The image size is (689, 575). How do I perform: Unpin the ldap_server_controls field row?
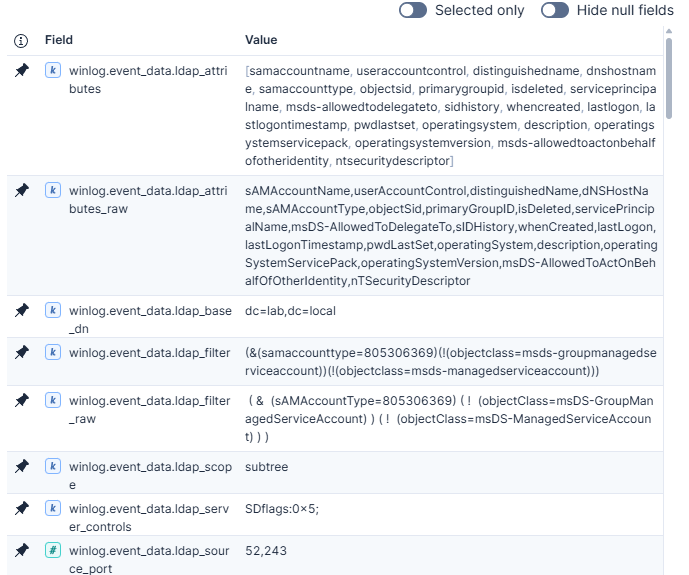tap(22, 508)
